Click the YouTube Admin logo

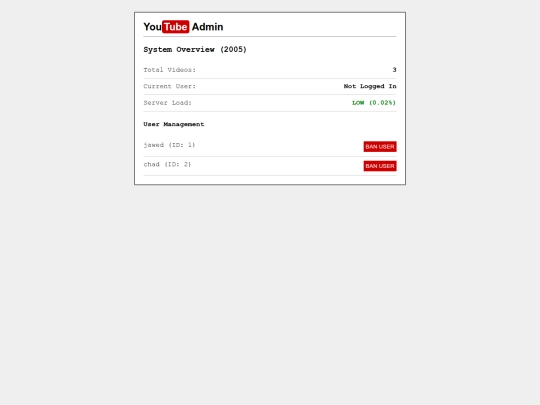click(x=183, y=27)
